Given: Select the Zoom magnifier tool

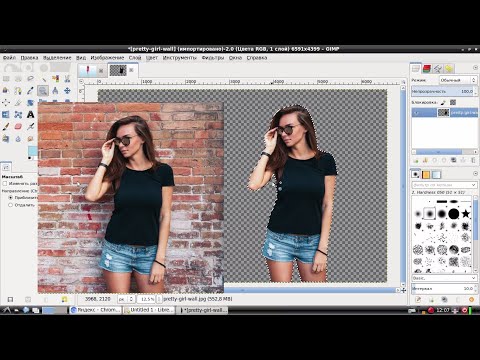Looking at the screenshot, I should [43, 91].
